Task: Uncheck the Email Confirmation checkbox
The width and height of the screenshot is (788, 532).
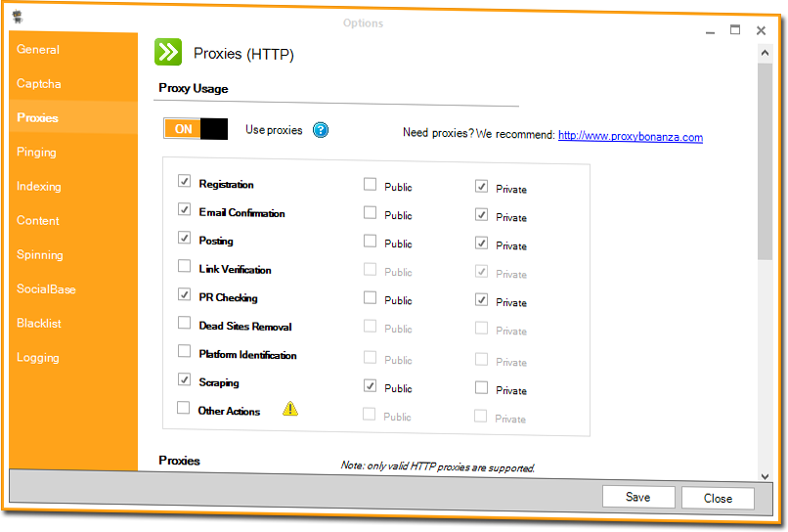Action: [x=184, y=209]
